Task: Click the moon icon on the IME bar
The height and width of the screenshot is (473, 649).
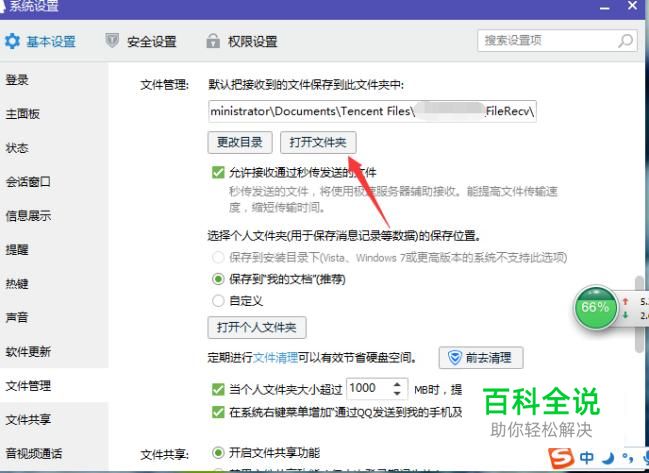Action: 608,458
